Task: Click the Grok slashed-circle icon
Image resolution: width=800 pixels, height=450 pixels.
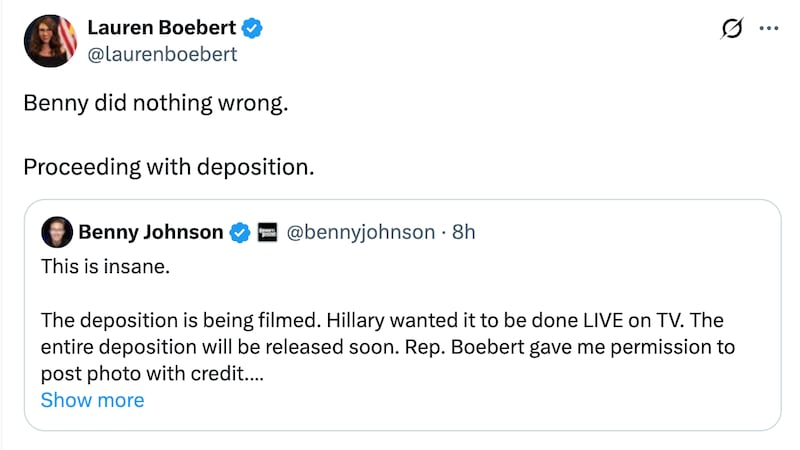Action: (731, 29)
